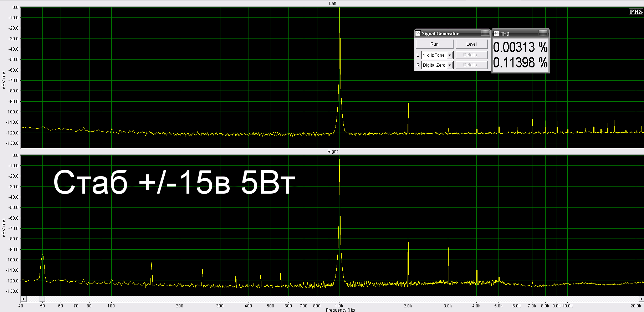
Task: Expand the L channel 1 kHz Tone dropdown
Action: 450,55
